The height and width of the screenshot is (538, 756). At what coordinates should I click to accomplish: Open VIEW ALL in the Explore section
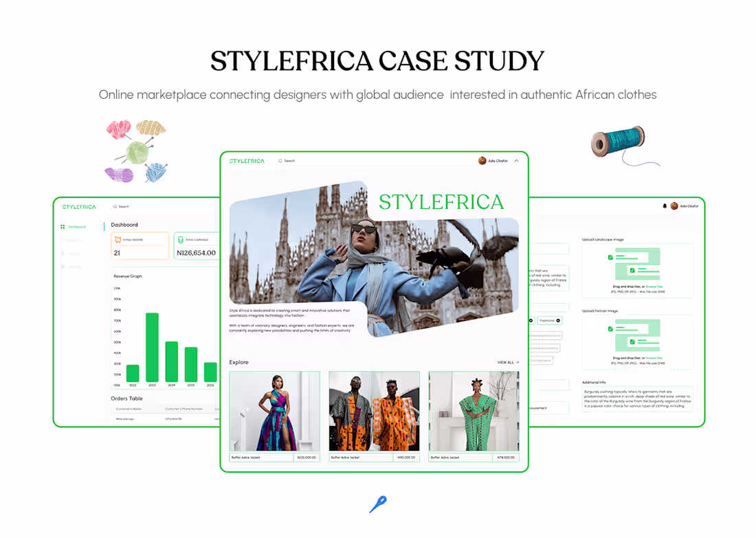507,362
